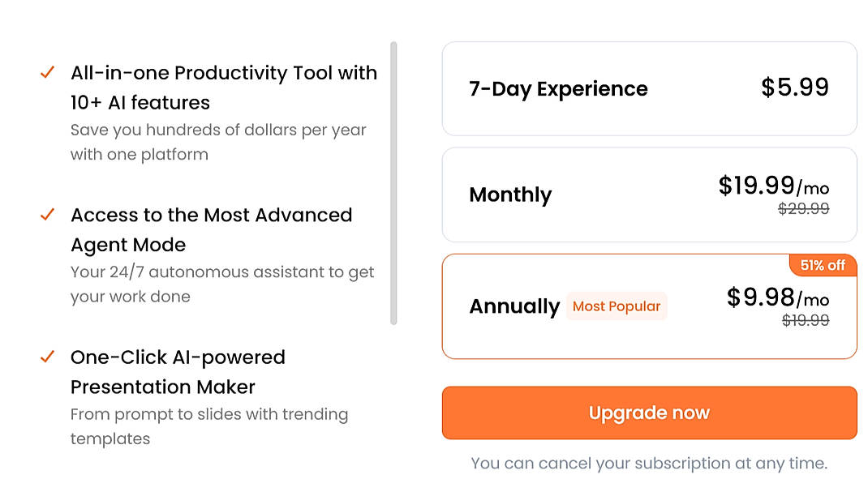Click the Most Popular badge on Annually plan

point(617,306)
